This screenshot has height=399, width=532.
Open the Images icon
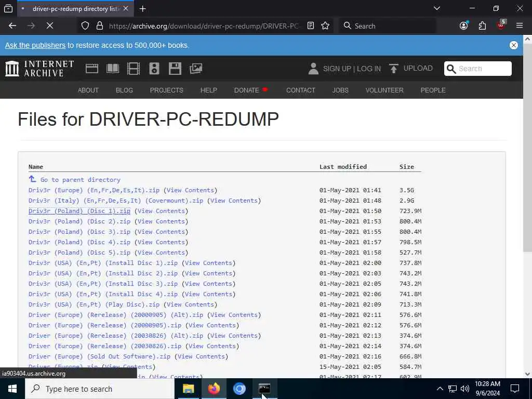tap(196, 69)
